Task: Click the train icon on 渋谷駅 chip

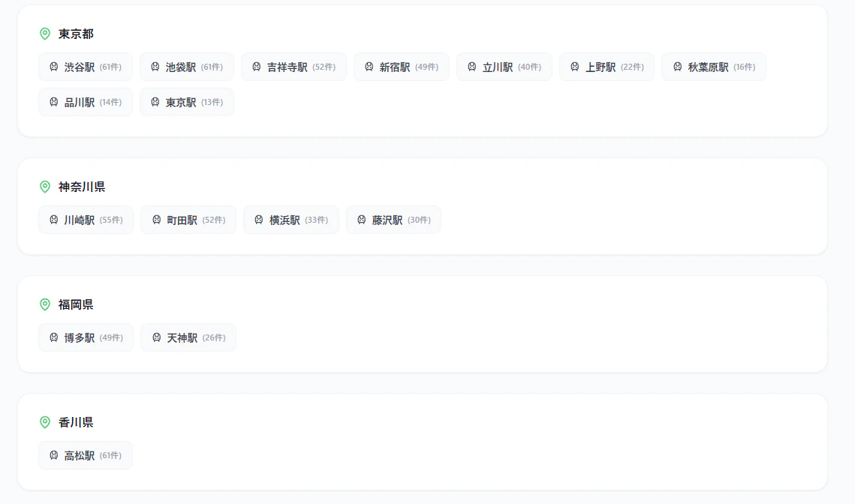Action: pos(54,67)
